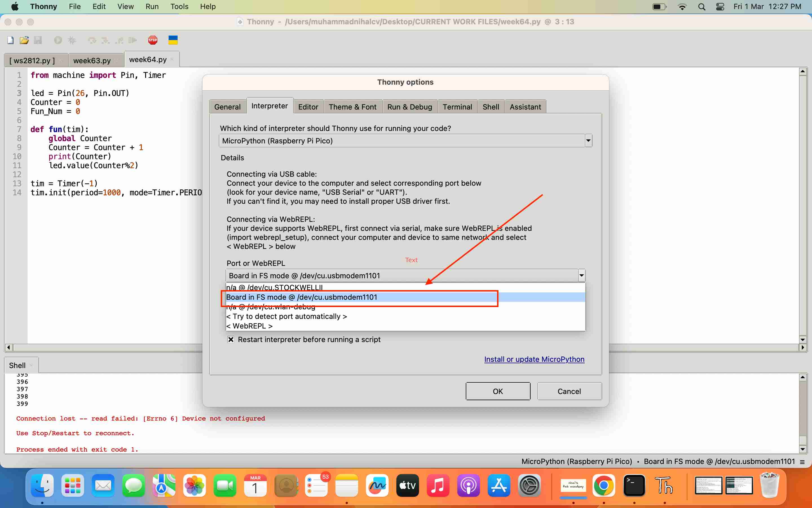
Task: Open Google Chrome from the Dock
Action: tap(604, 485)
